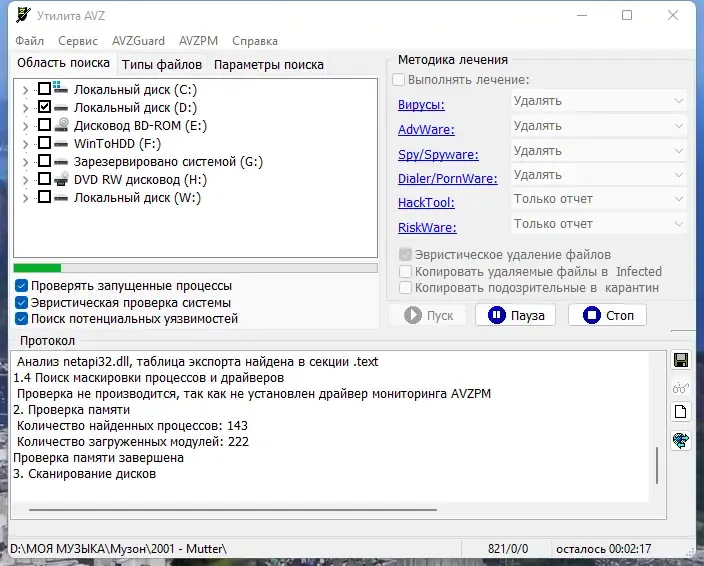Open the AVZPM menu
Image resolution: width=704 pixels, height=566 pixels.
[x=198, y=41]
